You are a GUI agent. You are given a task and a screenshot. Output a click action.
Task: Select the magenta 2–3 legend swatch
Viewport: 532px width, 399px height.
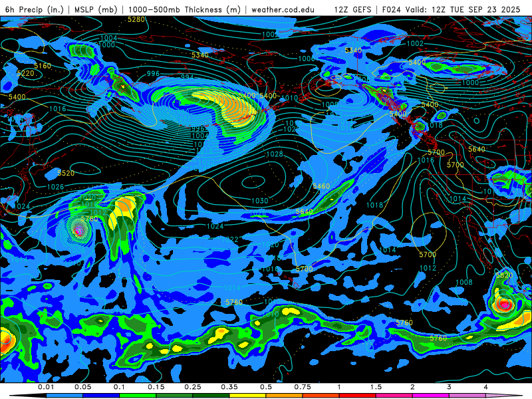coord(431,396)
